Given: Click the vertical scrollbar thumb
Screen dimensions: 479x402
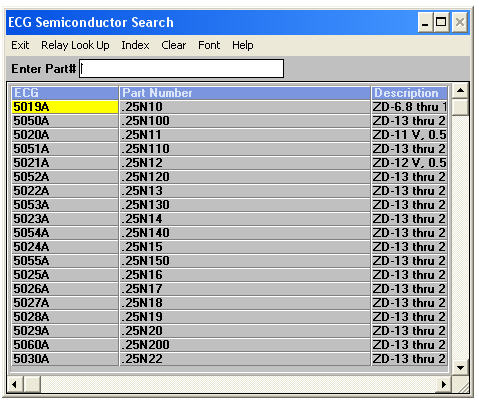Looking at the screenshot, I should coord(460,107).
